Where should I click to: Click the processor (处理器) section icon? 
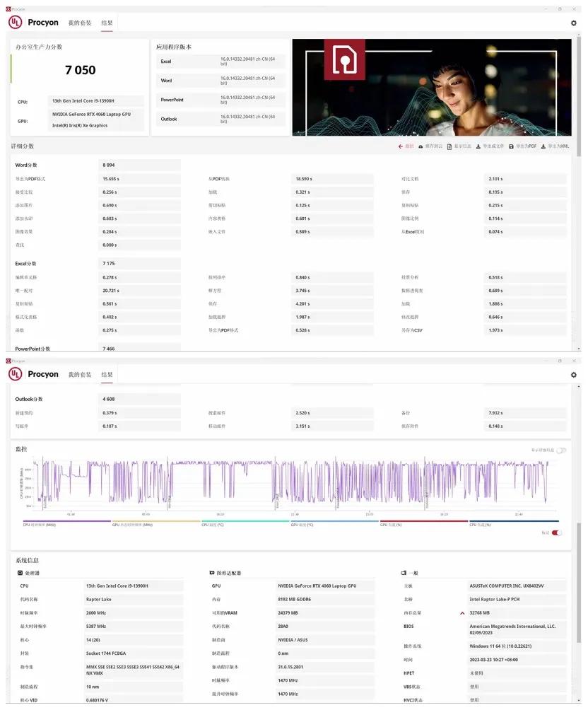pyautogui.click(x=20, y=573)
